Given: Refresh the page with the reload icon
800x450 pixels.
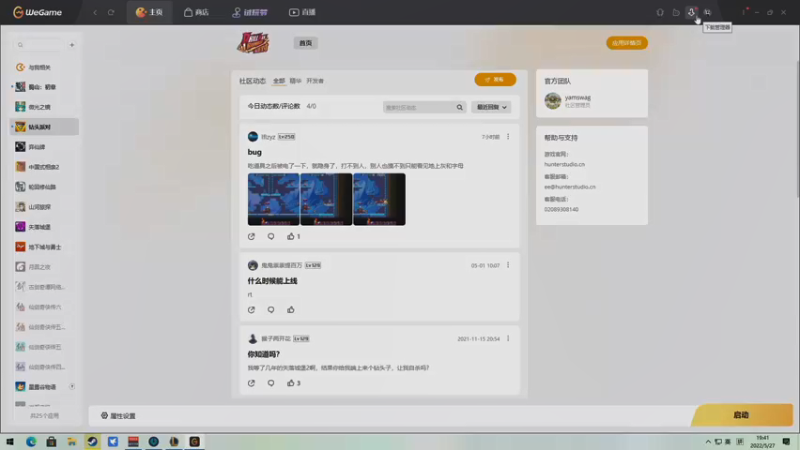Looking at the screenshot, I should coord(111,12).
